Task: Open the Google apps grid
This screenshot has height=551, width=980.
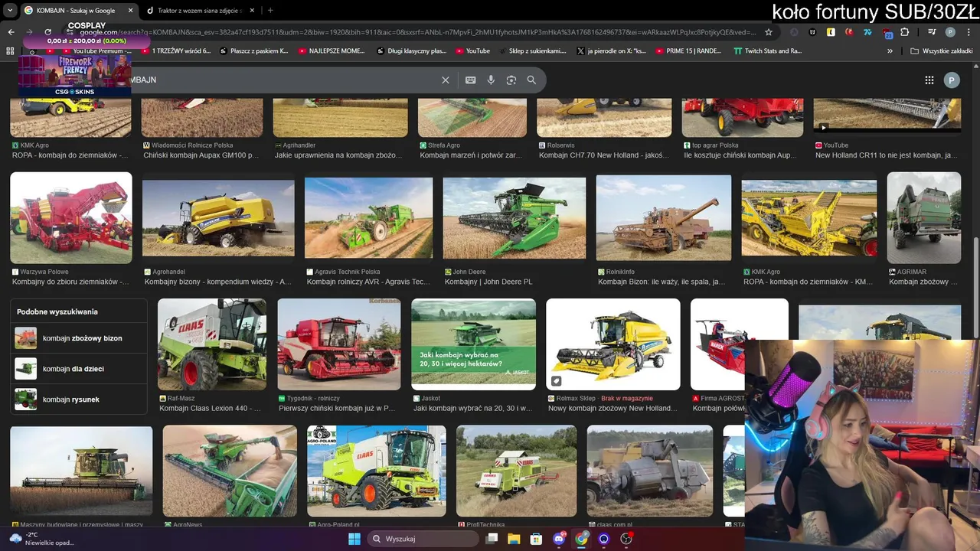Action: [x=929, y=80]
